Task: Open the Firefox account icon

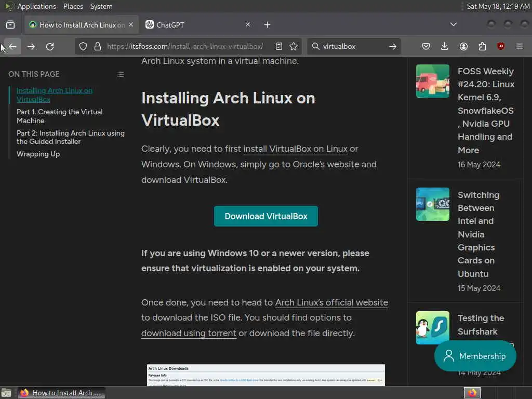Action: point(463,46)
